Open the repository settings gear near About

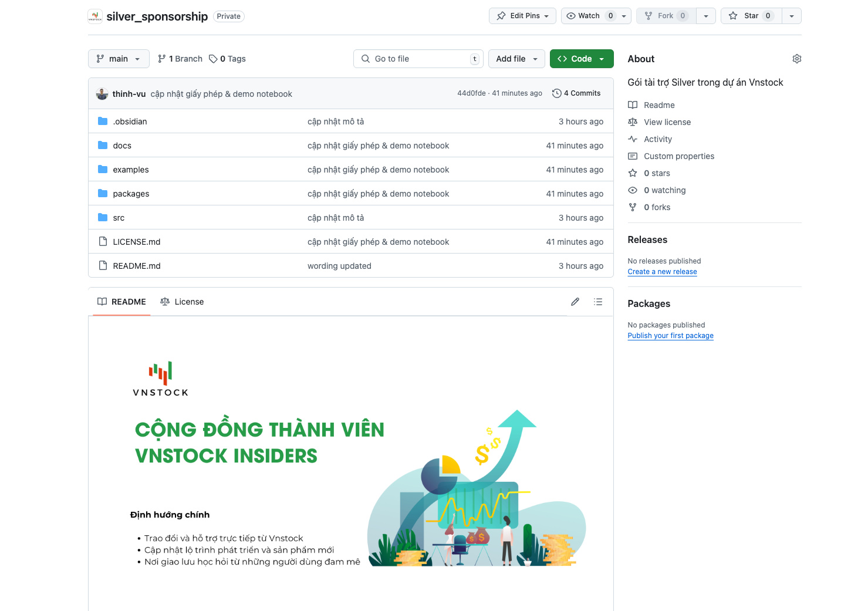pos(796,59)
